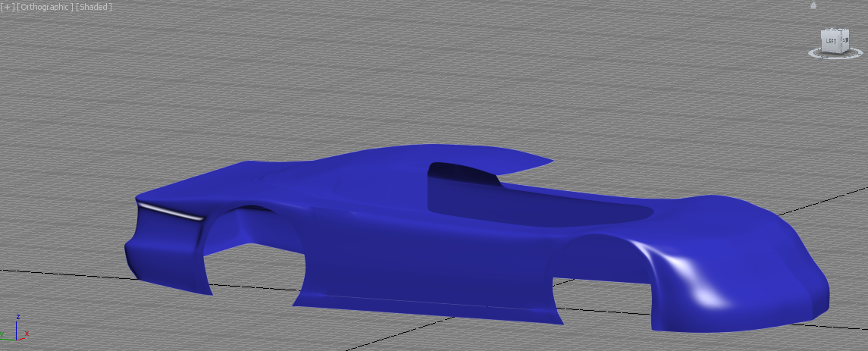Open the [+] general viewport menu
The height and width of the screenshot is (351, 868).
pos(8,7)
